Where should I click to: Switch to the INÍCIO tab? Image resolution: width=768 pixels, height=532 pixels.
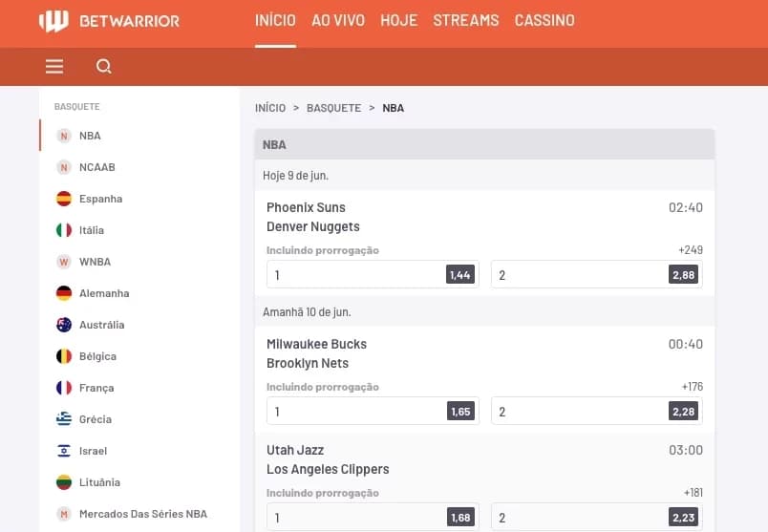click(x=275, y=21)
